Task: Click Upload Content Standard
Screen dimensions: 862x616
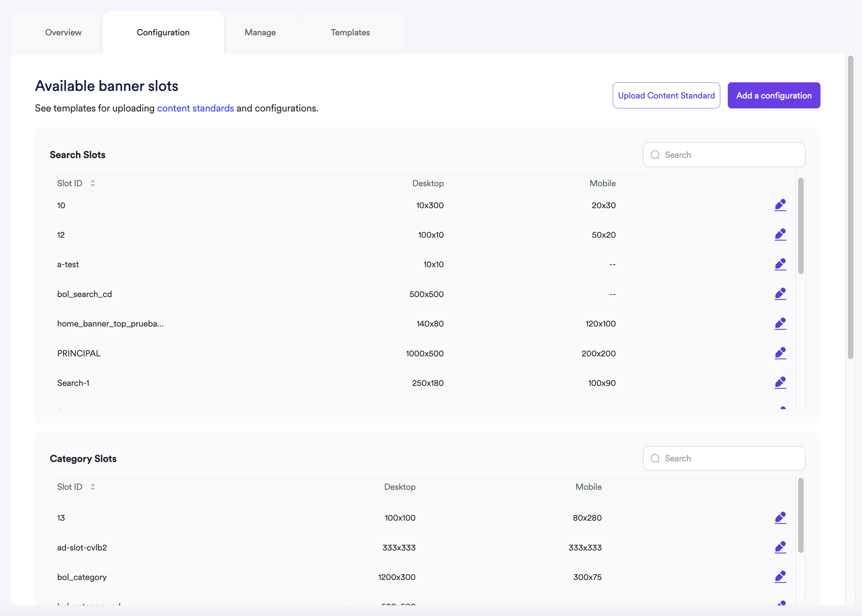Action: tap(666, 95)
